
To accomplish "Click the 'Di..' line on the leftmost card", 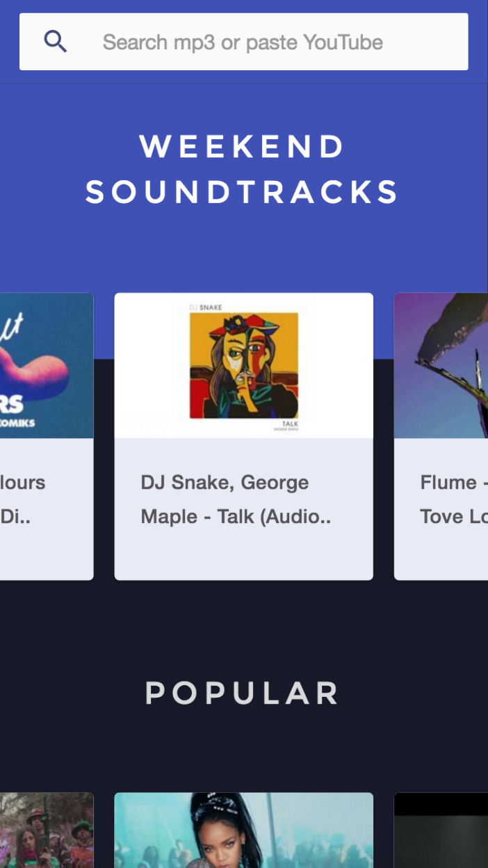I will coord(14,517).
